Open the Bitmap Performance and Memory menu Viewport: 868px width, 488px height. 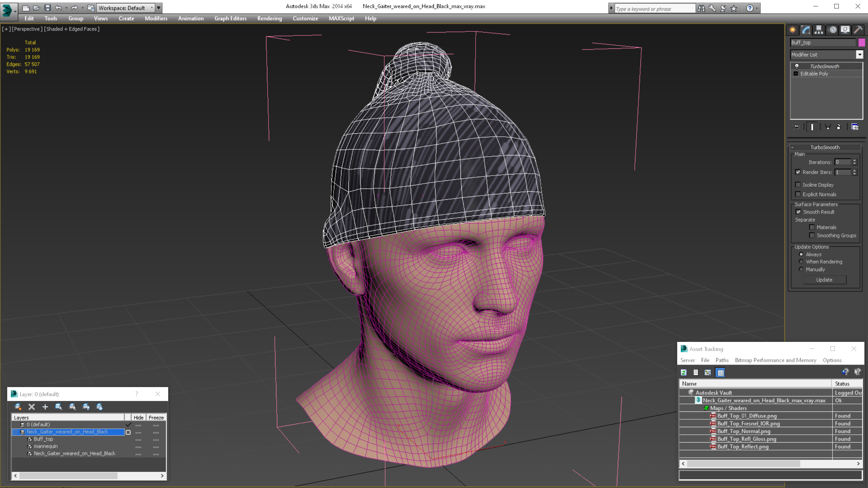[775, 360]
